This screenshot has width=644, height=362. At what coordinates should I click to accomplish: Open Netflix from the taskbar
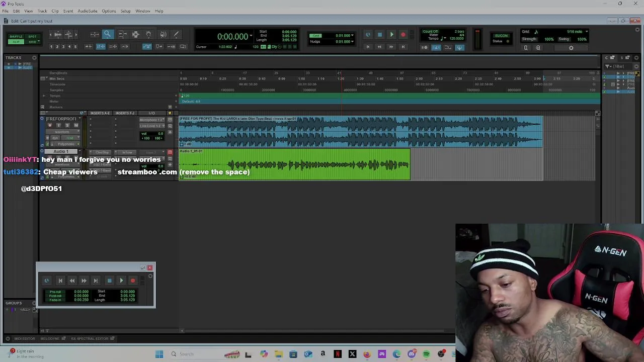(338, 354)
